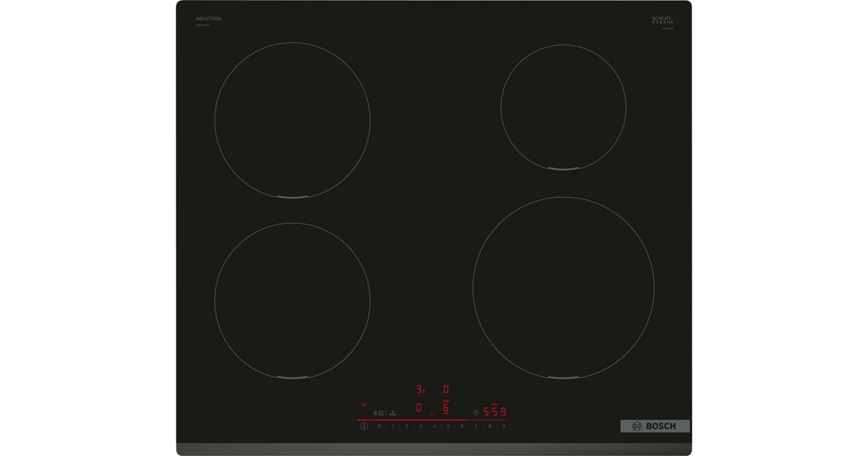Viewport: 868px width, 456px height.
Task: Select the rear-left zone display showing 3
Action: [420, 389]
